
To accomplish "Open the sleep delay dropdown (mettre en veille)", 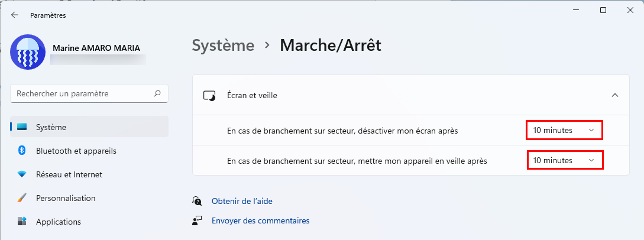I will point(565,160).
